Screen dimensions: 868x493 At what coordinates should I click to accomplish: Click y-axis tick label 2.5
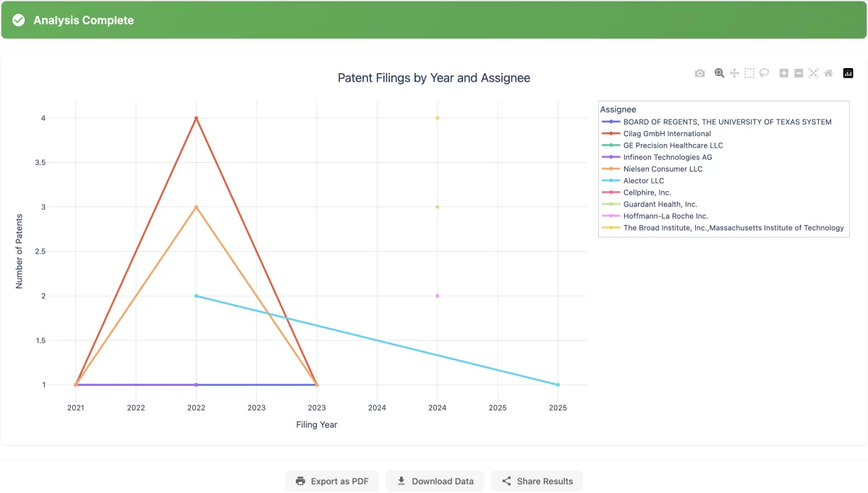[x=39, y=251]
